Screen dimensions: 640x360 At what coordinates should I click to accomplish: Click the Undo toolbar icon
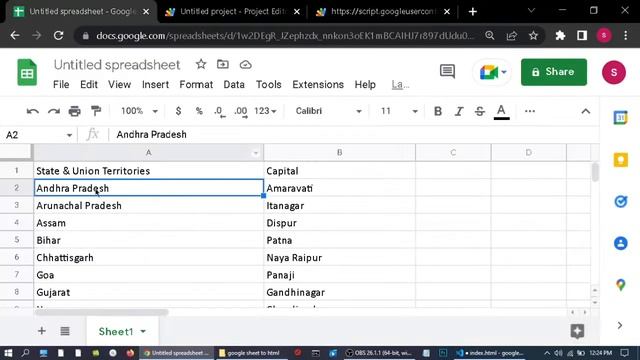click(33, 111)
